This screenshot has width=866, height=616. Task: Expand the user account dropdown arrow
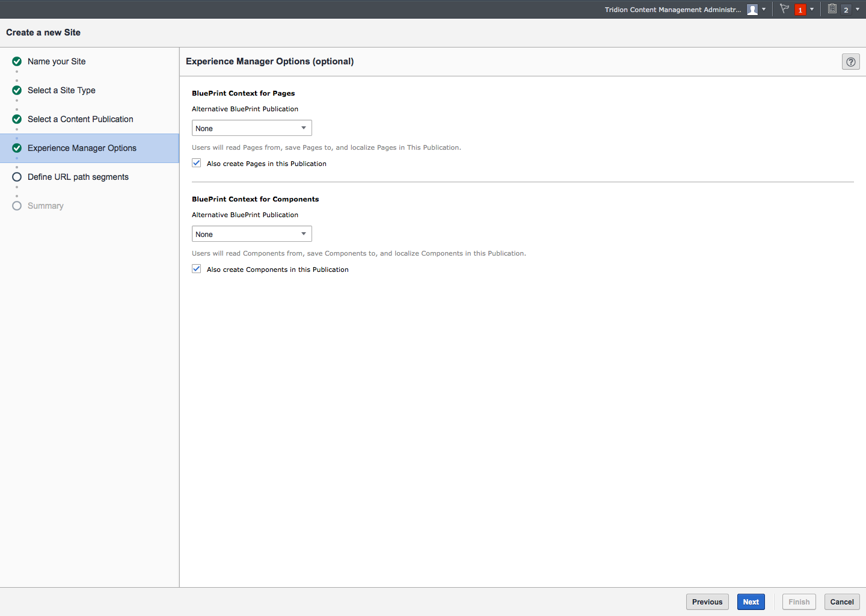pyautogui.click(x=764, y=10)
